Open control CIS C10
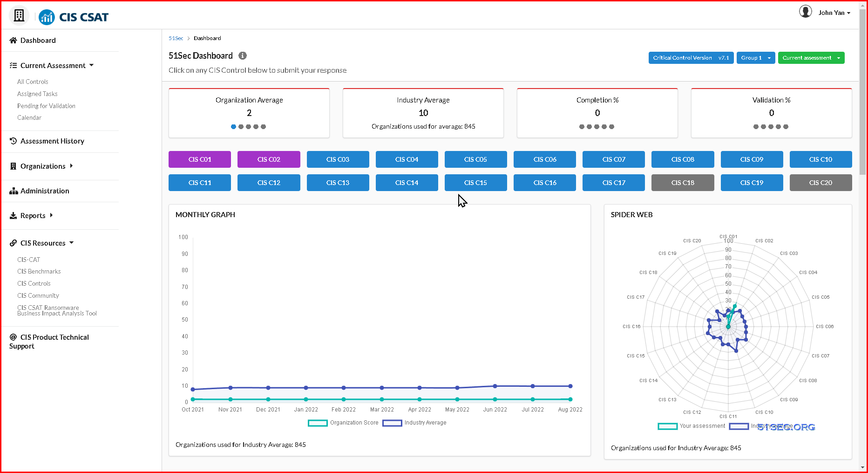 (x=821, y=159)
